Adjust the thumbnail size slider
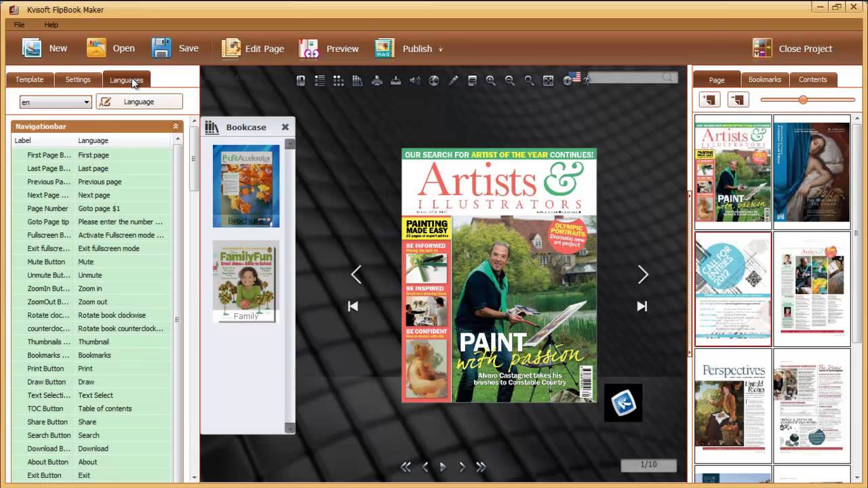The width and height of the screenshot is (868, 488). click(x=804, y=100)
